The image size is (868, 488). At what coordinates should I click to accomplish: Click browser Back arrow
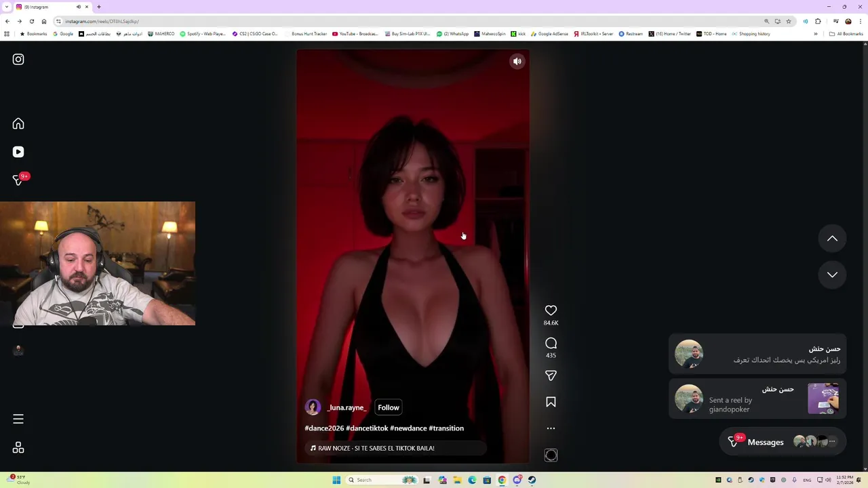[7, 21]
